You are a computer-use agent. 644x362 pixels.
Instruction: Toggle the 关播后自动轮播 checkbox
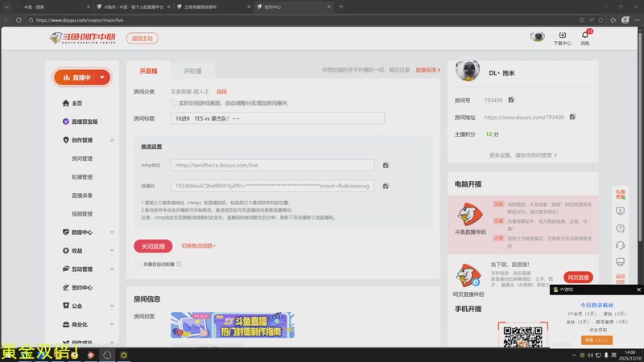[138, 265]
